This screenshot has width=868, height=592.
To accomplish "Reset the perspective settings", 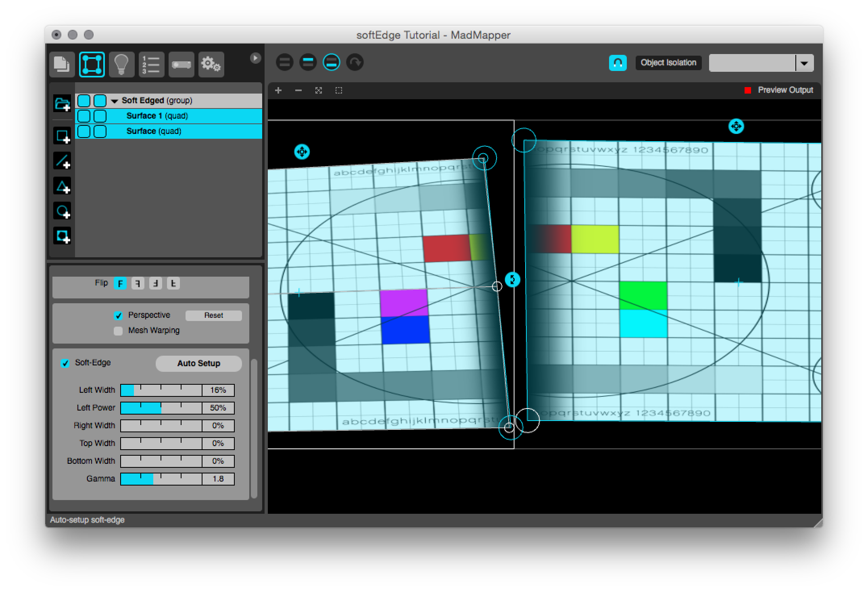I will tap(213, 315).
